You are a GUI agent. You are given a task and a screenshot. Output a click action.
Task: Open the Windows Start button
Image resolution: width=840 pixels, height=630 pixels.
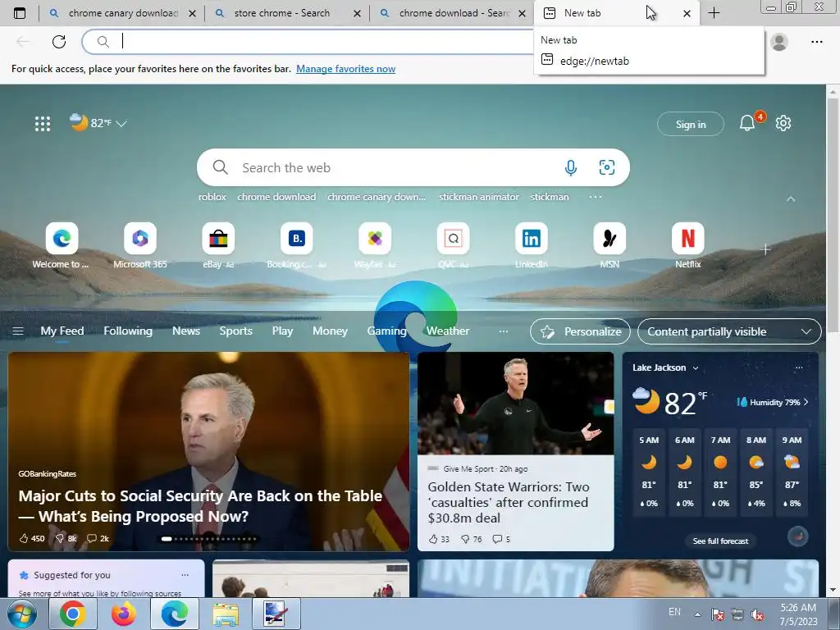click(22, 614)
